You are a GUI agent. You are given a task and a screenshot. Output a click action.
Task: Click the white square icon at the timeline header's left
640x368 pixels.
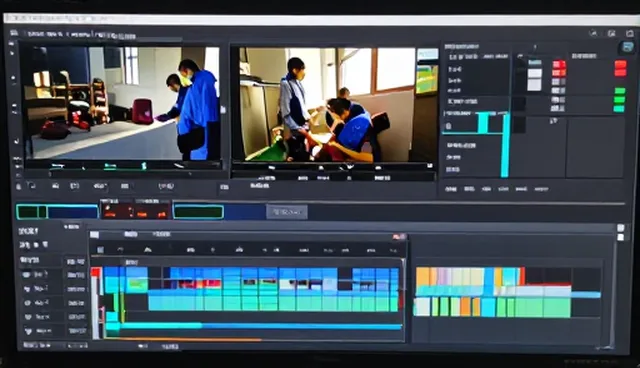(94, 235)
